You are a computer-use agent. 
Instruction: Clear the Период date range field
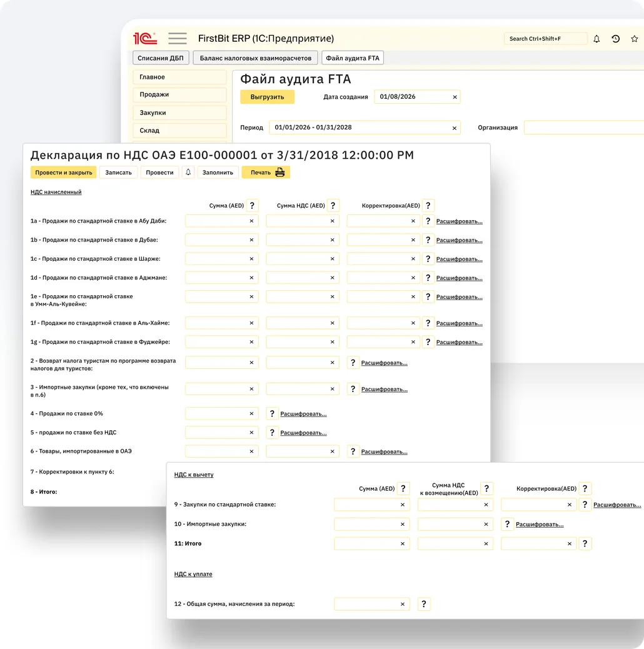tap(455, 128)
